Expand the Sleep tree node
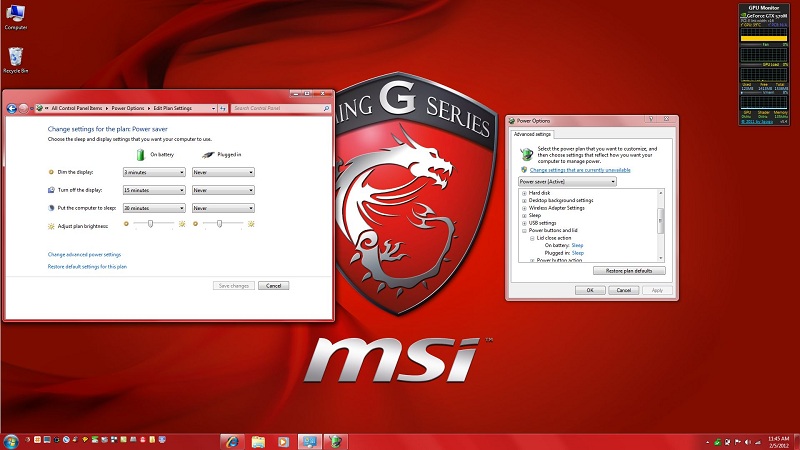Viewport: 800px width, 450px height. coord(524,216)
